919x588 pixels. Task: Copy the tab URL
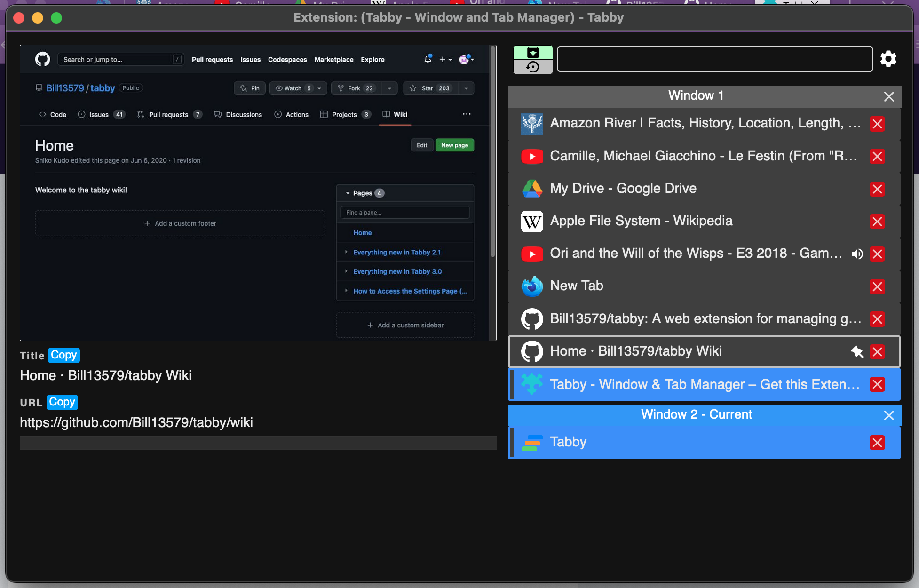[62, 402]
